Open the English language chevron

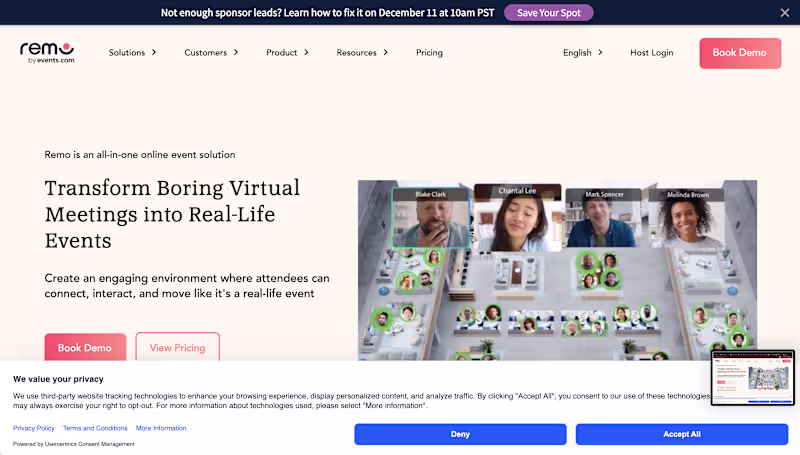[x=600, y=53]
